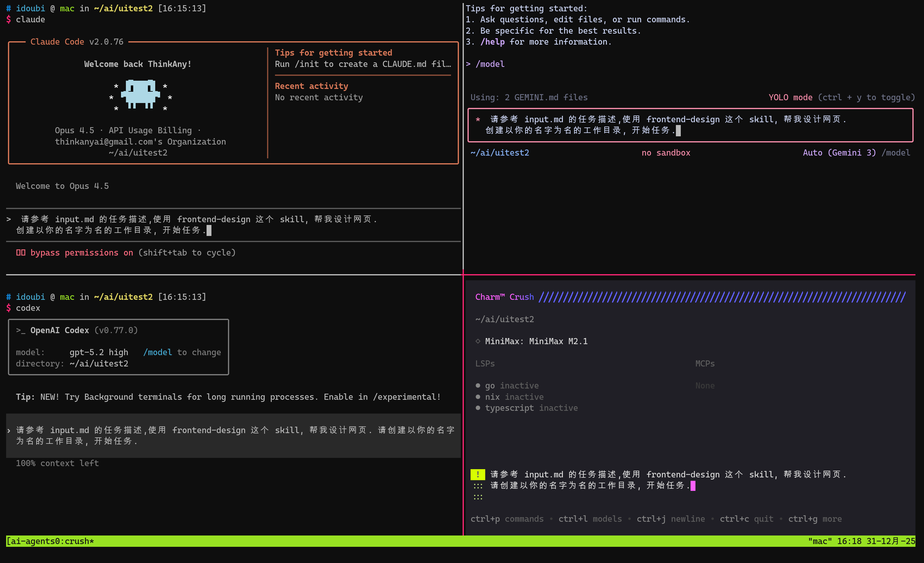Open the gpt-5.2 high model setting in Codex
This screenshot has height=563, width=924.
point(99,353)
